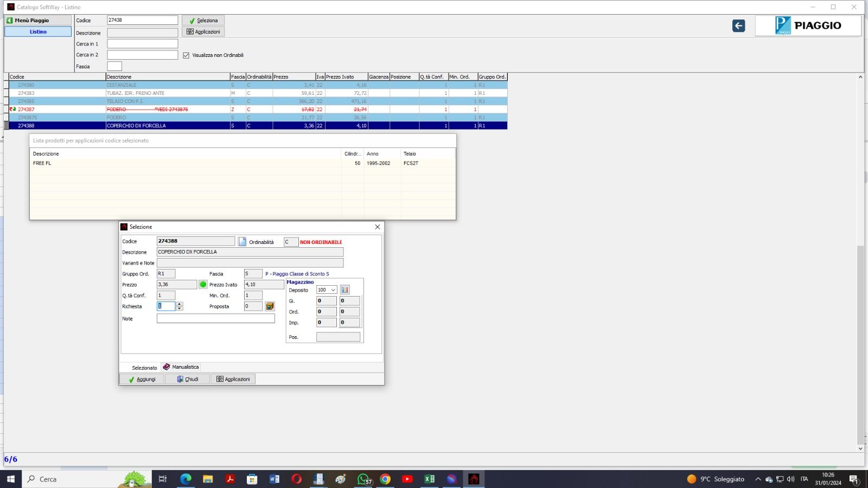868x488 pixels.
Task: Expand the Deposito dropdown
Action: pos(333,290)
